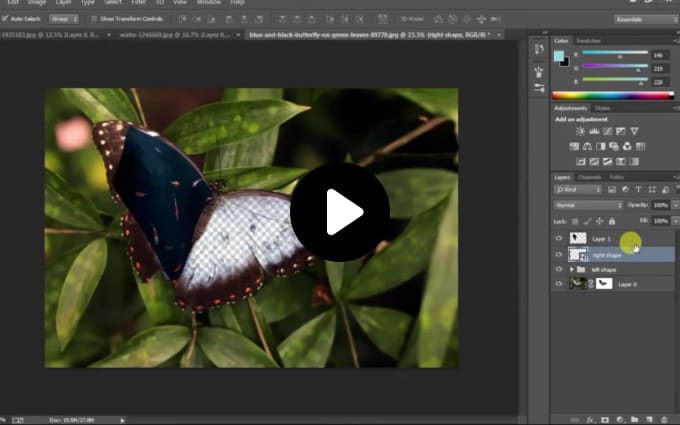Add a Levels adjustment
This screenshot has width=680, height=425.
point(594,131)
